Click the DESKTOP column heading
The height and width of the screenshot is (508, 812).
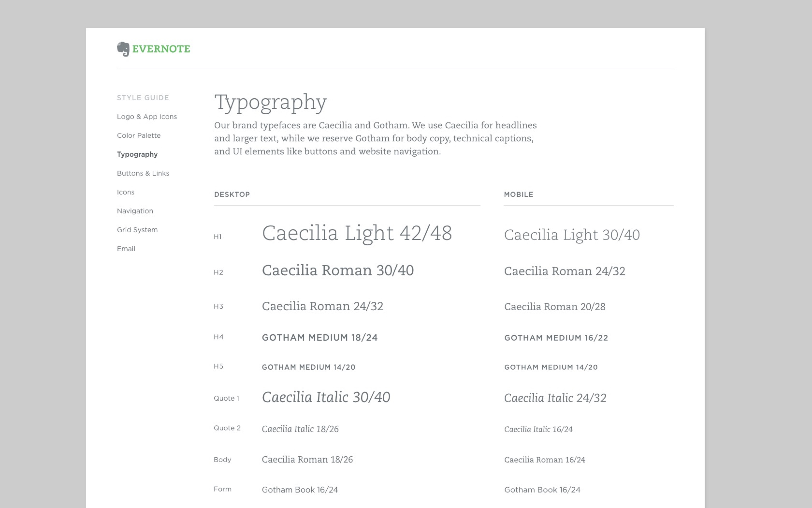click(x=232, y=194)
